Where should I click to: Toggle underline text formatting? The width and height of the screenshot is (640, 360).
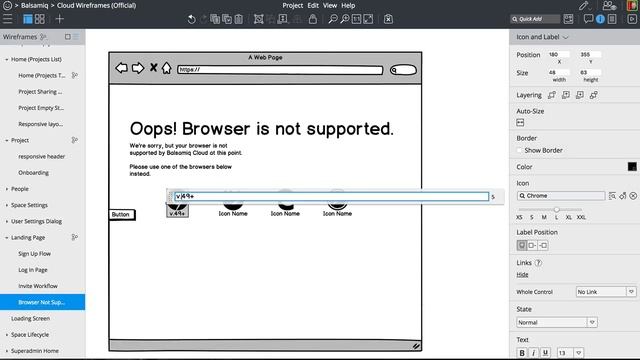[x=545, y=353]
